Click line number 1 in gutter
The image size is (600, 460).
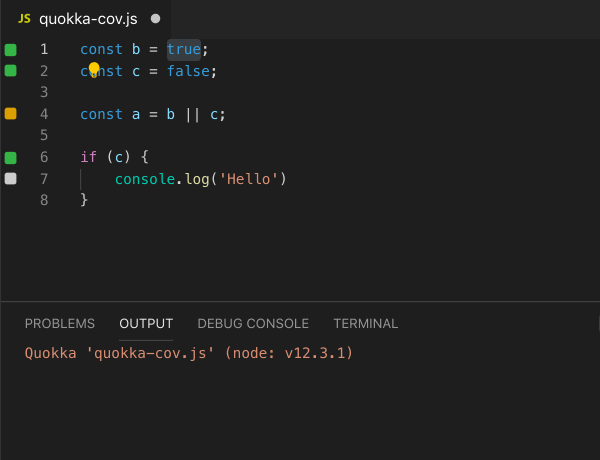(44, 49)
